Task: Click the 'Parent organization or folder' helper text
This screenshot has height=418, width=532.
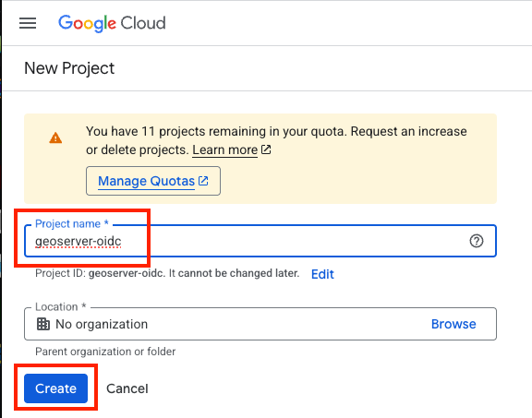Action: pos(105,352)
